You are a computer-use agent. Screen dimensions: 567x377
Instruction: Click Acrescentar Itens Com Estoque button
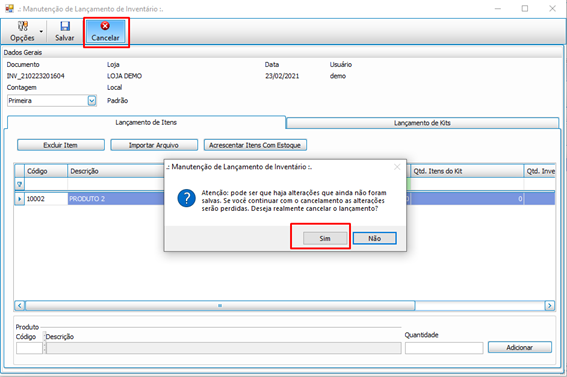tap(255, 145)
